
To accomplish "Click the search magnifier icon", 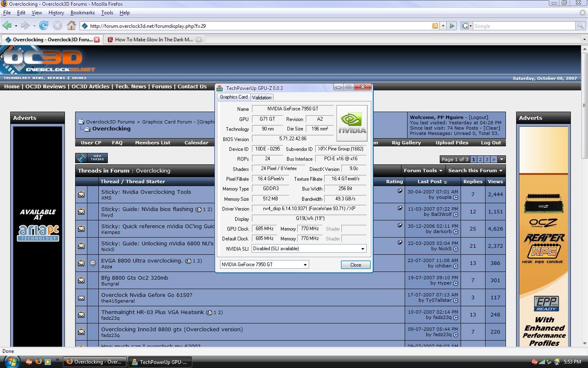I will point(580,26).
